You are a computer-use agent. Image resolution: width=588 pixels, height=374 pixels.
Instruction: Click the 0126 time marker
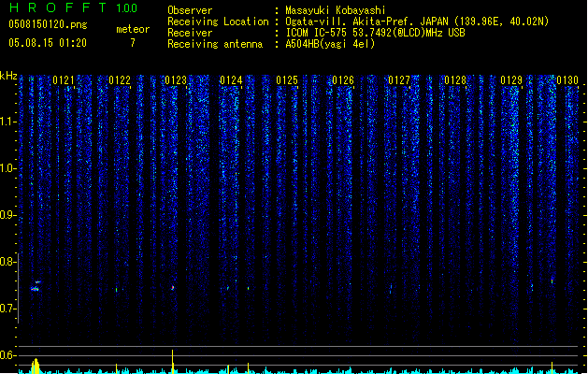tap(343, 80)
